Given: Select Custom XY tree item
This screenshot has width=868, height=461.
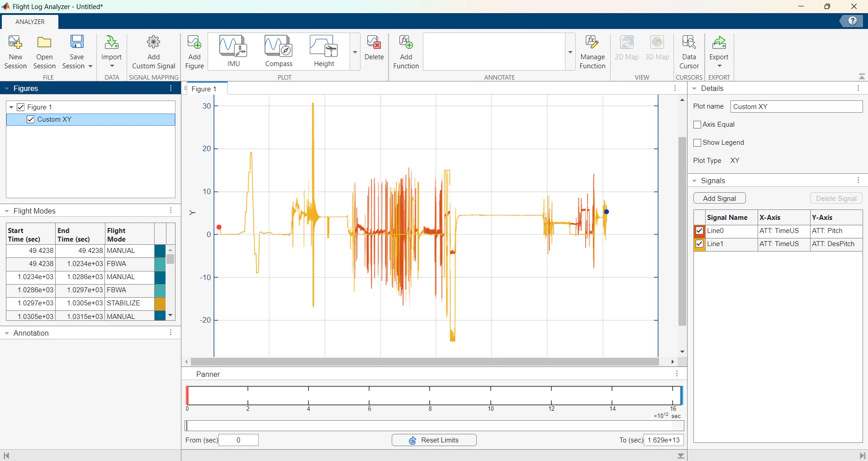Looking at the screenshot, I should pos(90,119).
